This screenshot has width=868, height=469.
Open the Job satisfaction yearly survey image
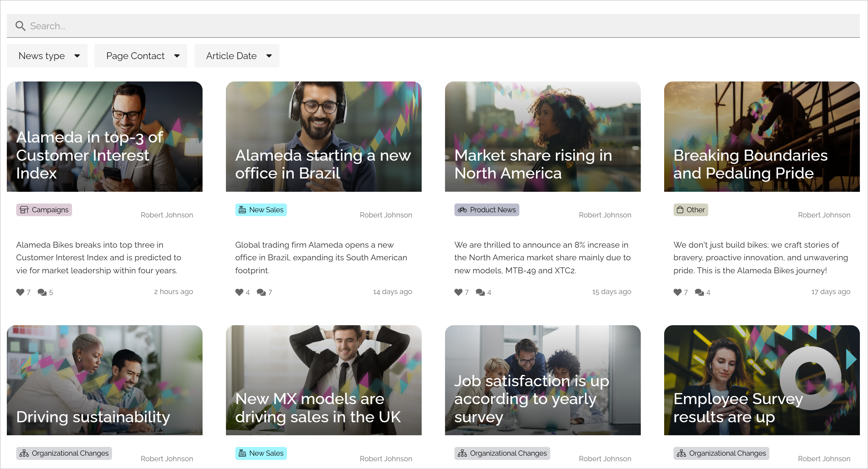[542, 380]
